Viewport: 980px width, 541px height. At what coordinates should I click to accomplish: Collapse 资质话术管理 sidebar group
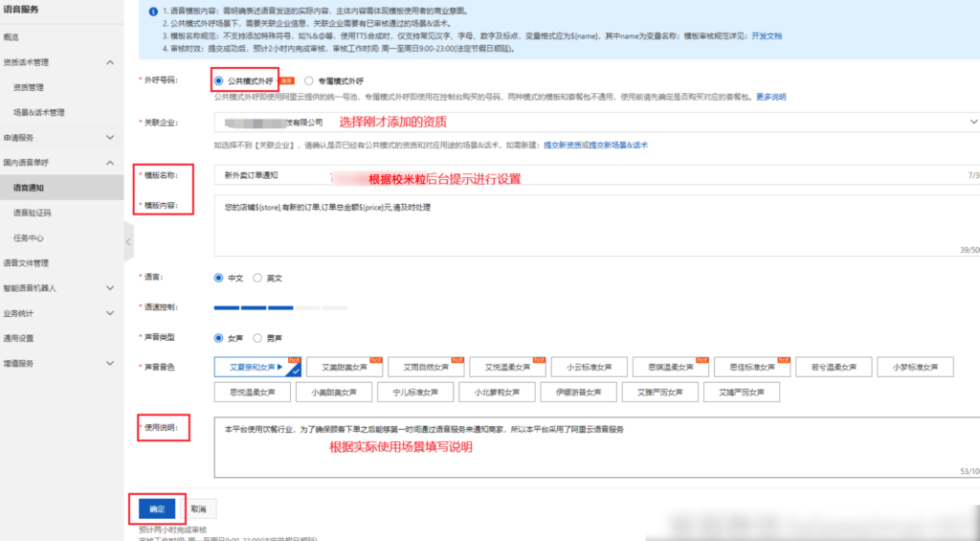point(110,62)
